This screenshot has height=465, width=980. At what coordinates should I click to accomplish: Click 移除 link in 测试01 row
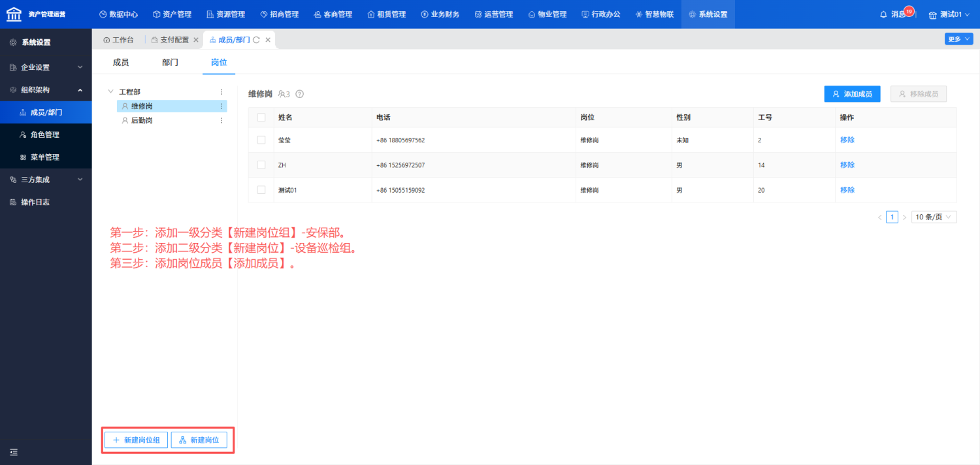(847, 190)
